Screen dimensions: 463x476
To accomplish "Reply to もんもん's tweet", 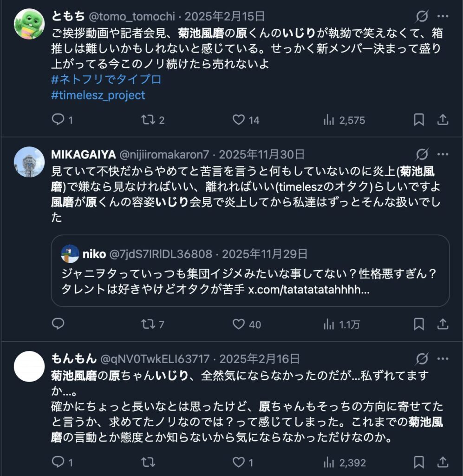I will coord(59,463).
